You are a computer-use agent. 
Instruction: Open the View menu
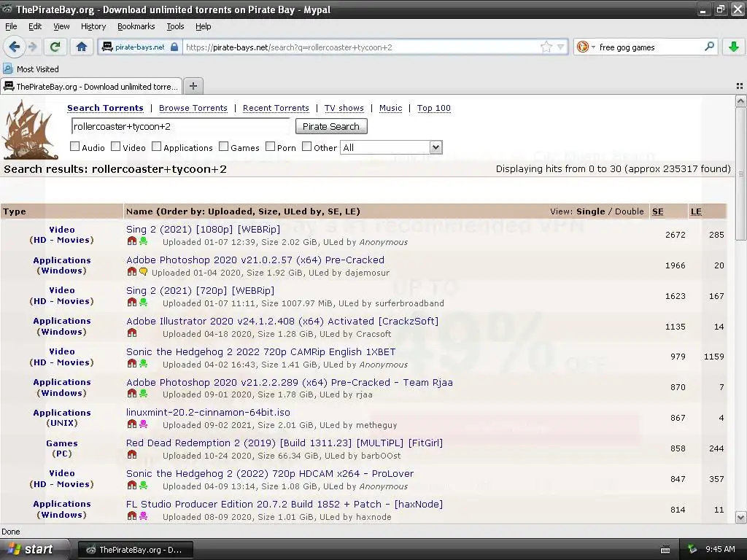point(61,27)
